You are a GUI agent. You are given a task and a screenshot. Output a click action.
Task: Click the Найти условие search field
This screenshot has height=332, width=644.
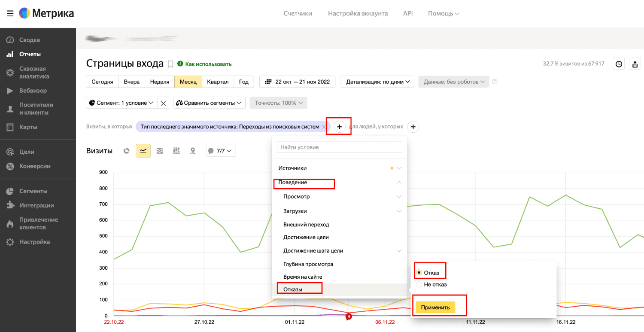[339, 147]
